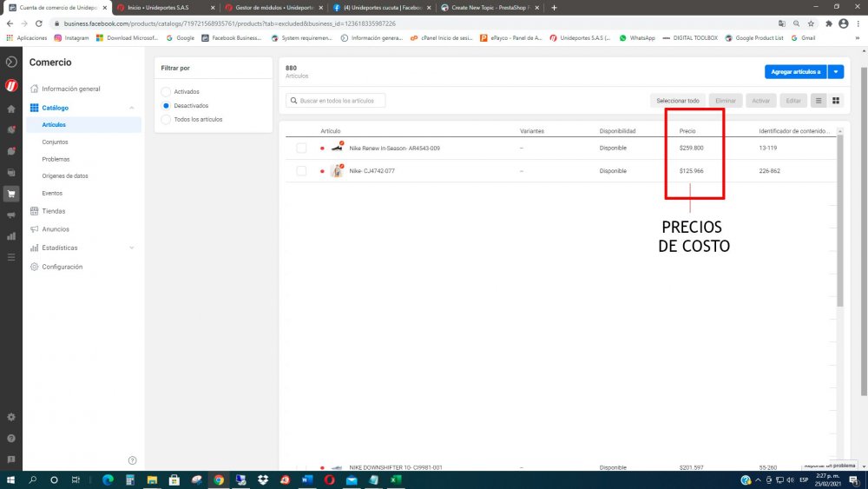Open the Orígenes de datos sidebar item
The width and height of the screenshot is (868, 489).
(65, 175)
